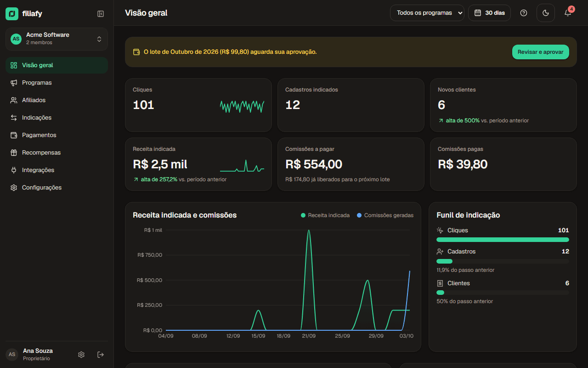Click the Cadastros user-plus icon in funnel

[x=440, y=252]
